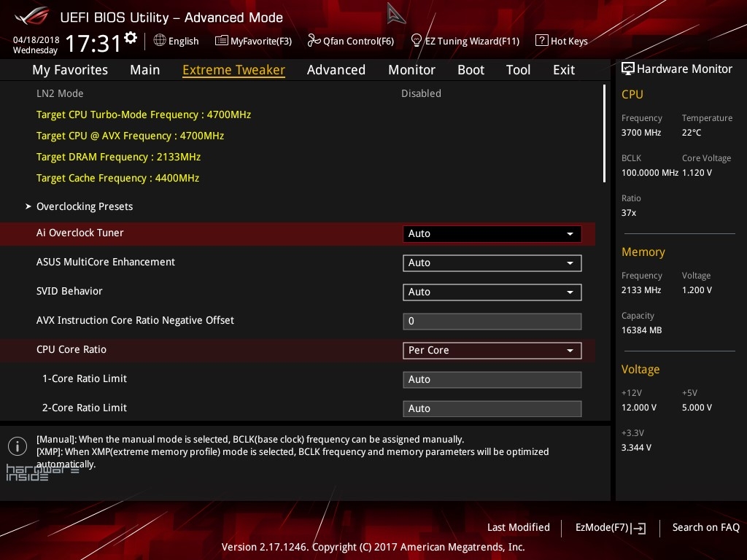747x560 pixels.
Task: Click the 2-Core Ratio Limit label
Action: 85,408
